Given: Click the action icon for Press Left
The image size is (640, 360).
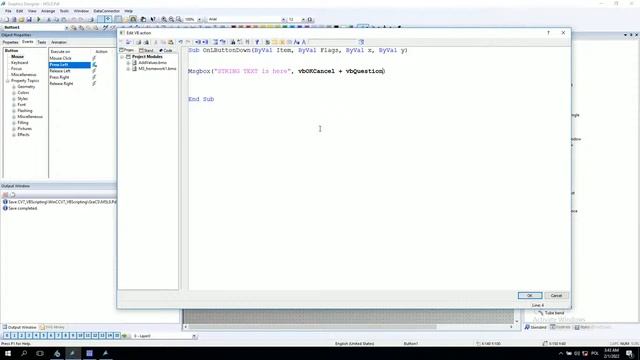Looking at the screenshot, I should [x=94, y=64].
